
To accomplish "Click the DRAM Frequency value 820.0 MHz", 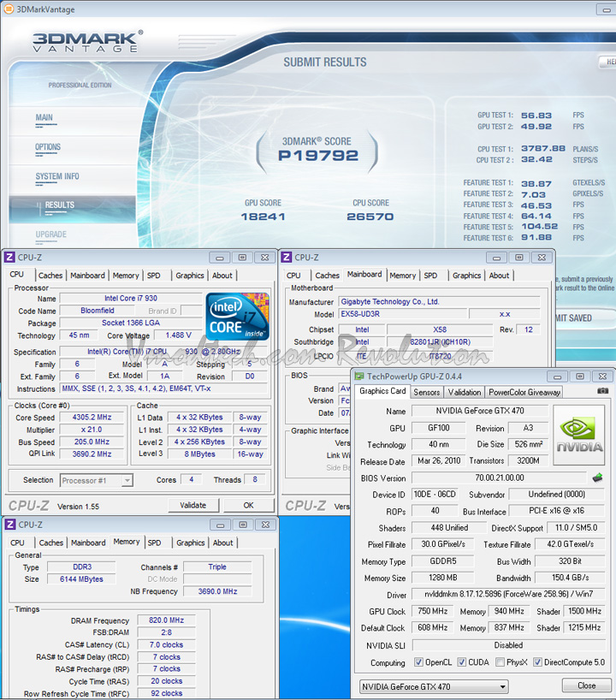I will (x=167, y=620).
